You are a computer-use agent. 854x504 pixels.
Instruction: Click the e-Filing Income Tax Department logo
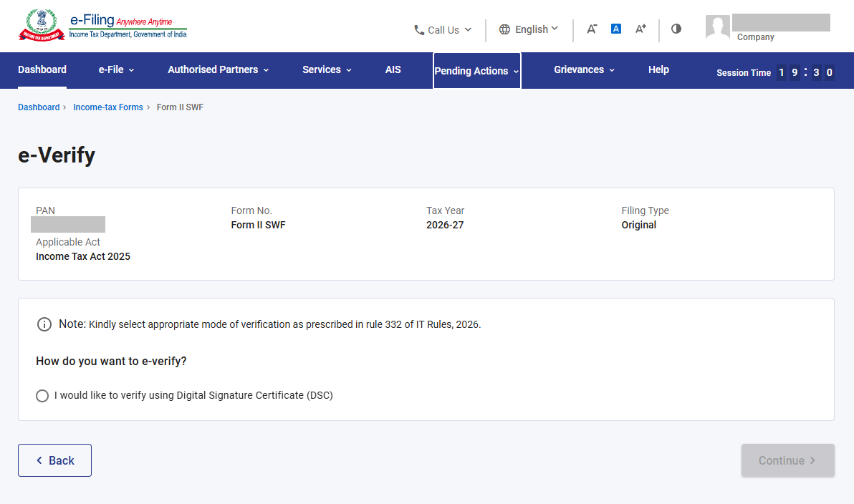(103, 26)
